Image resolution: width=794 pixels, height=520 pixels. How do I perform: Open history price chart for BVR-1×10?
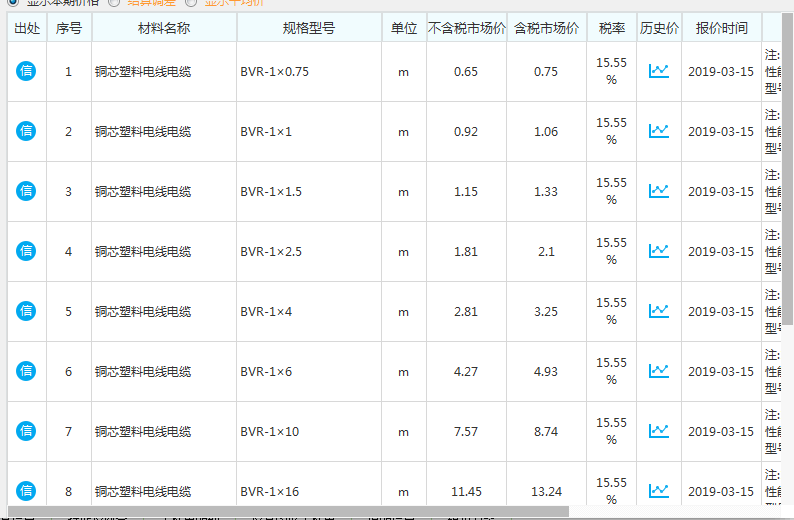(659, 431)
